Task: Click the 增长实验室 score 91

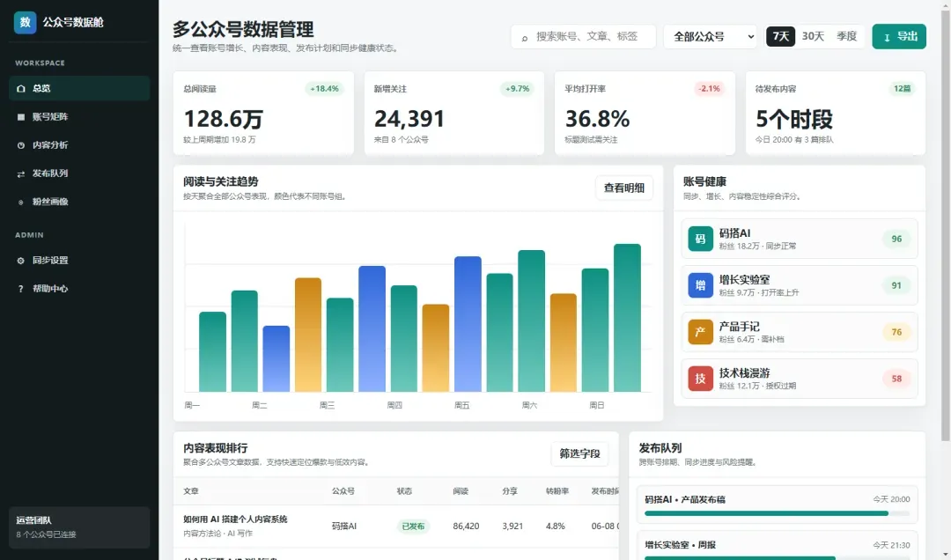Action: [896, 286]
